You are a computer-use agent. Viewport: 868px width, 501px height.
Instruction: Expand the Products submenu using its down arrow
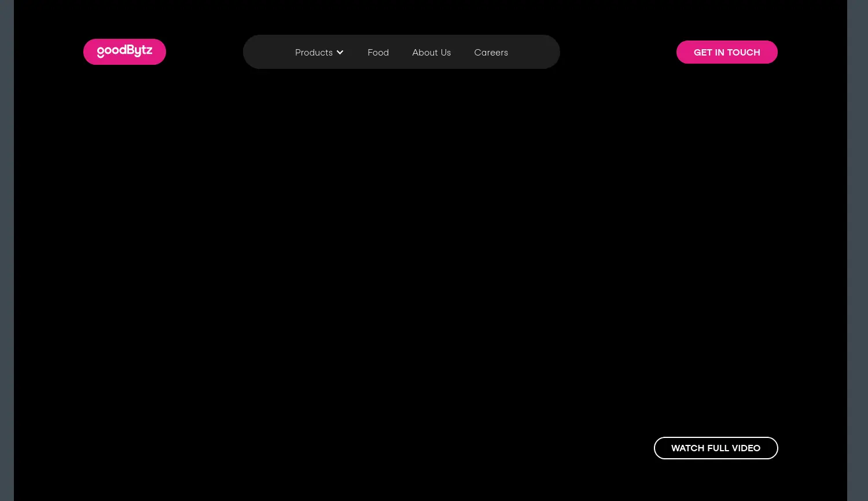coord(340,53)
